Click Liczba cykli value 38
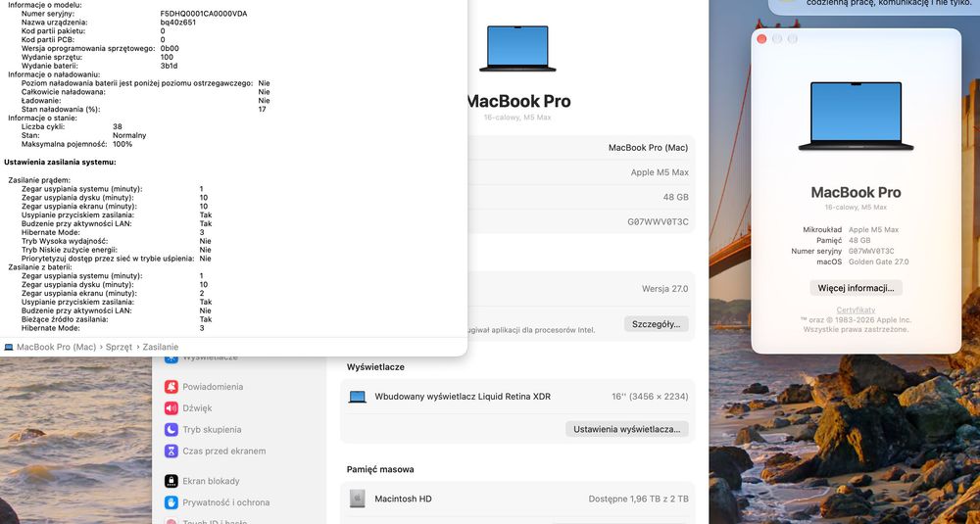This screenshot has width=980, height=524. 118,126
